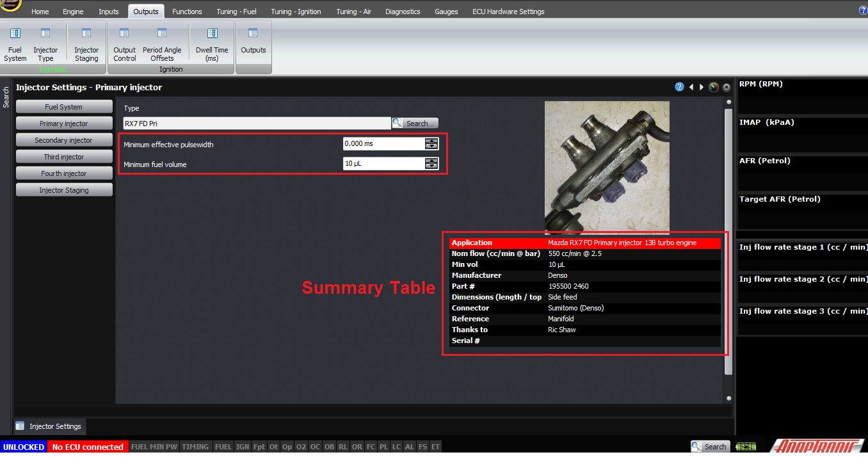
Task: Open the Injector Staging ribbon icon
Action: (x=86, y=44)
